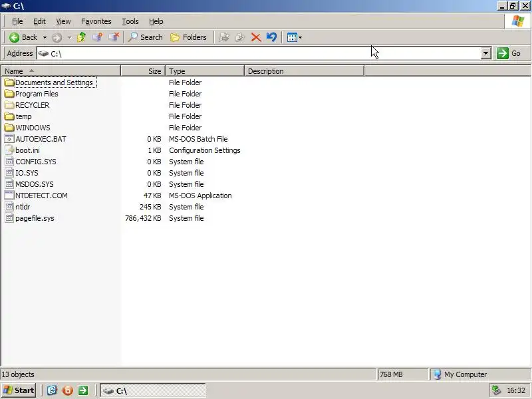Viewport: 532px width, 399px height.
Task: Select the boot.ini file icon
Action: coord(9,150)
